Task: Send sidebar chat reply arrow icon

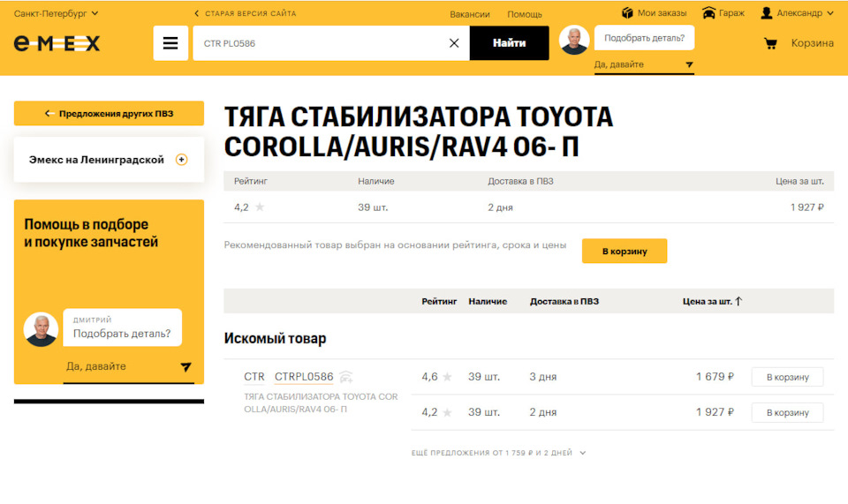Action: 185,367
